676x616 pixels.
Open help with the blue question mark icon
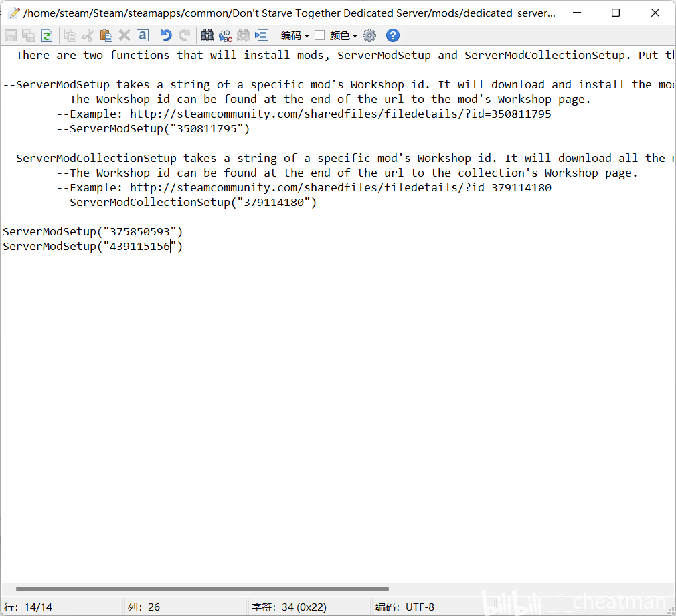click(393, 35)
